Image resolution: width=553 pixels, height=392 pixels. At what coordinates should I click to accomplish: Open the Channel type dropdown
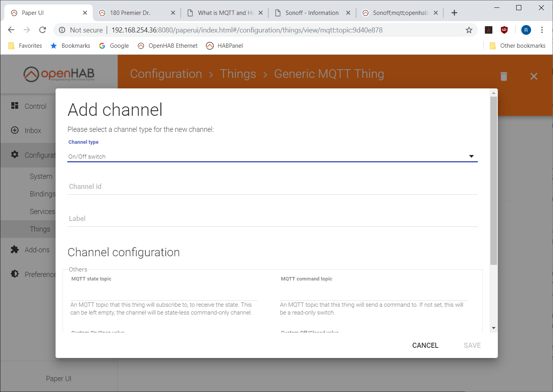(x=272, y=156)
